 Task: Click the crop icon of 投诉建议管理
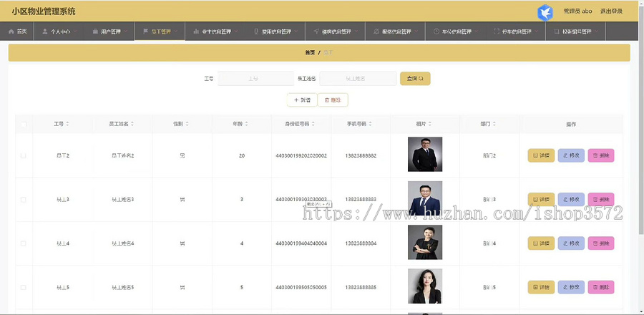pos(557,31)
